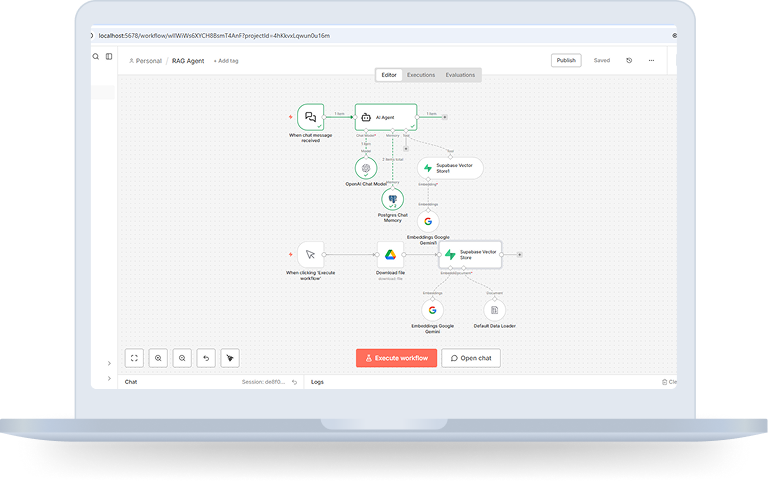This screenshot has height=484, width=768.
Task: Expand the collapsed left sidebar chevron
Action: coord(109,363)
